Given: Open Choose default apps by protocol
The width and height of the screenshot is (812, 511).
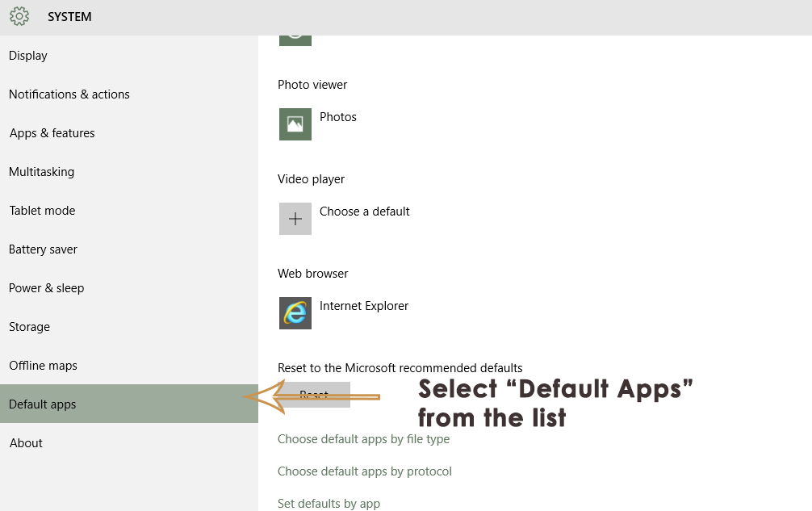Looking at the screenshot, I should [364, 471].
